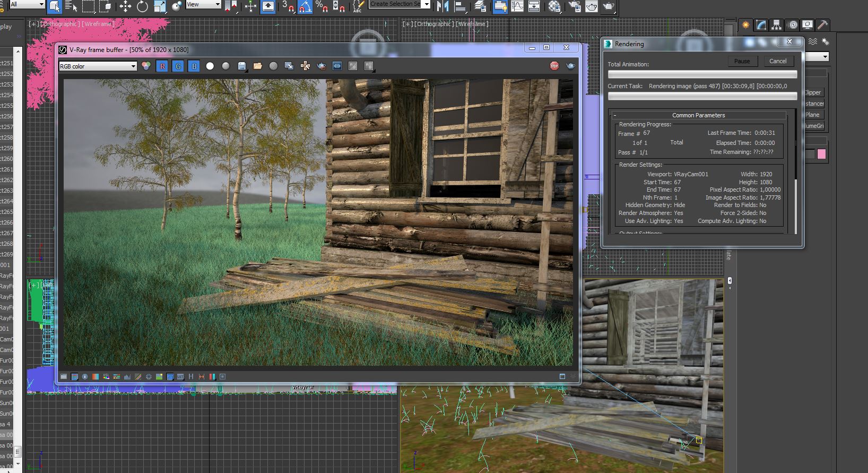This screenshot has height=473, width=868.
Task: Select the Move tool in main toolbar
Action: point(125,6)
